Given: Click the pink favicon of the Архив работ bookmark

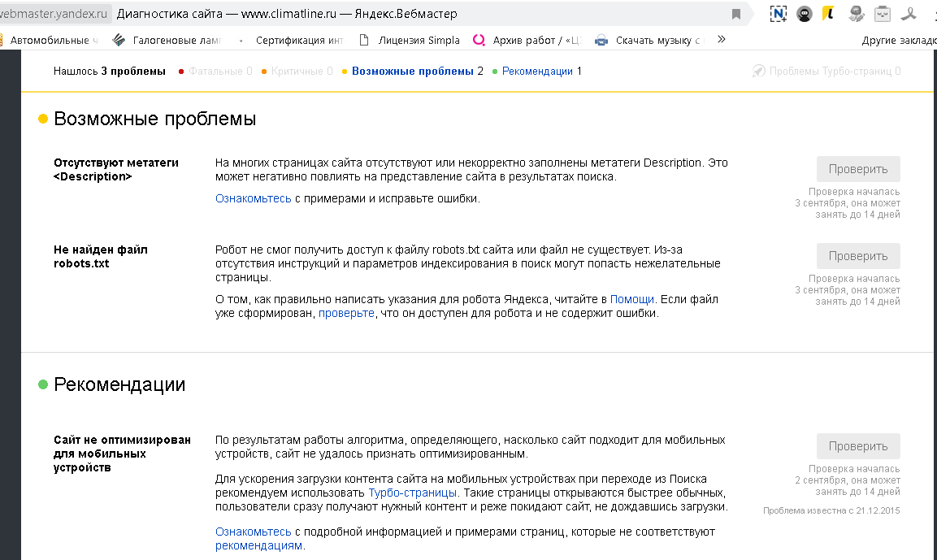Looking at the screenshot, I should 479,40.
